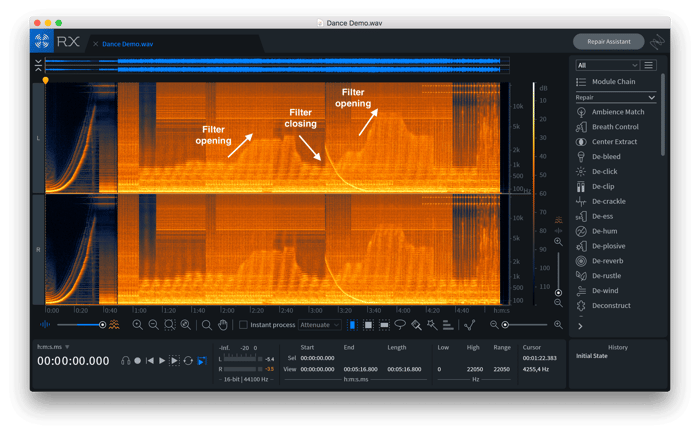
Task: Toggle spectrogram view icon beside blend slider
Action: pos(115,325)
